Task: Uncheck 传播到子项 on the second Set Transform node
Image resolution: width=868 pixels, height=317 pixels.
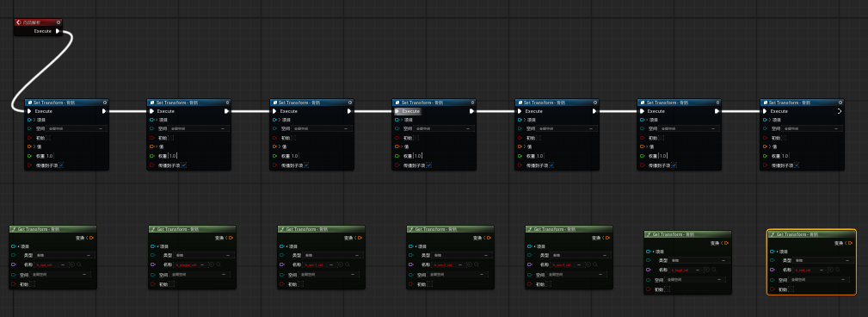Action: coord(183,165)
